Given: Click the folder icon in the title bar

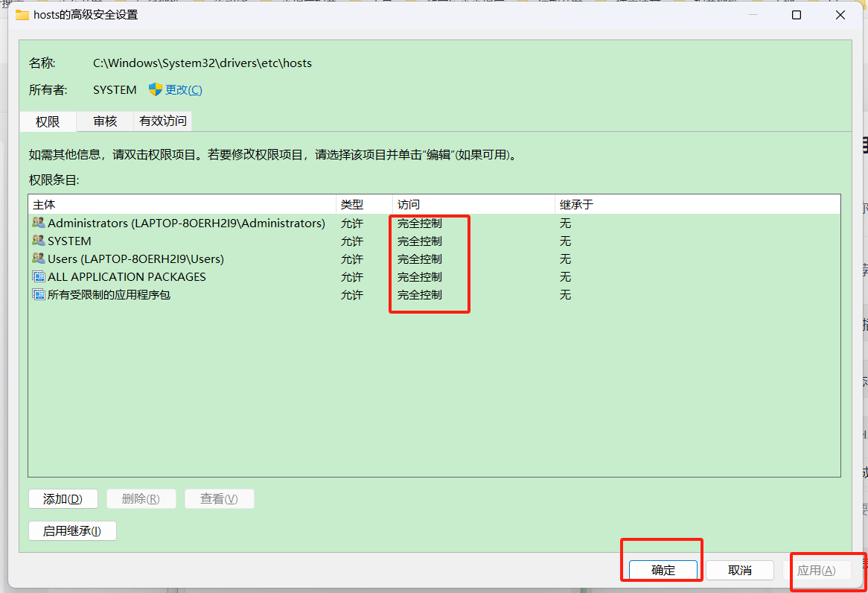Looking at the screenshot, I should (x=22, y=15).
